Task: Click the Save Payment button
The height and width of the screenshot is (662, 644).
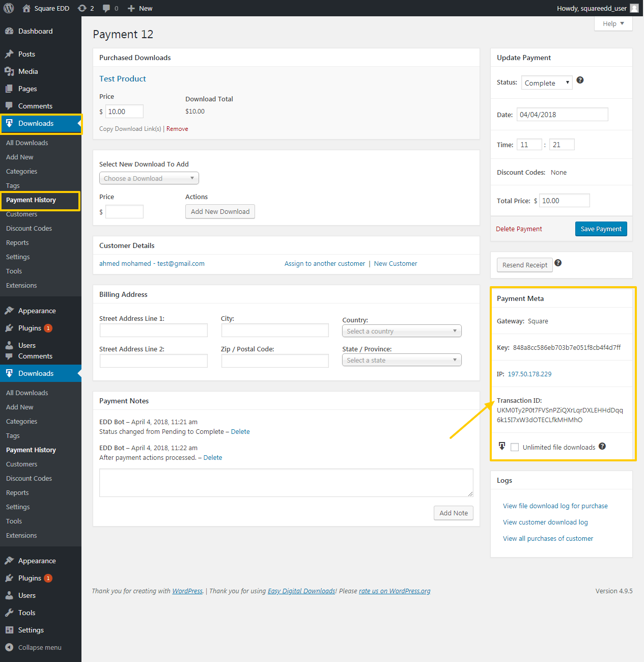Action: click(x=601, y=229)
